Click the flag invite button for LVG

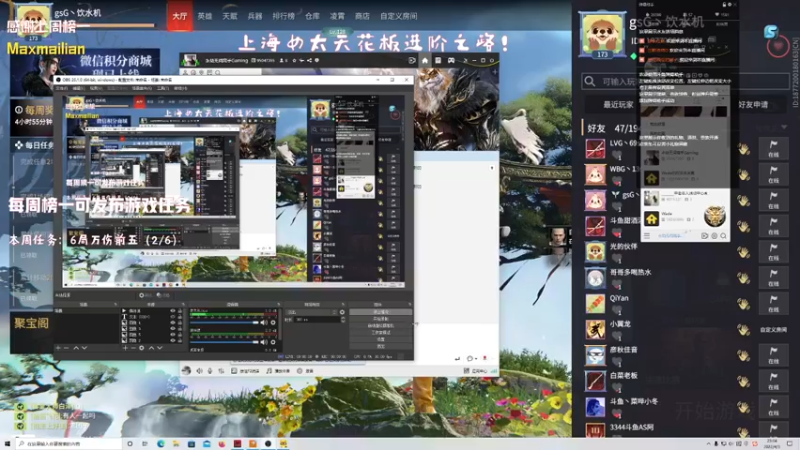[773, 148]
